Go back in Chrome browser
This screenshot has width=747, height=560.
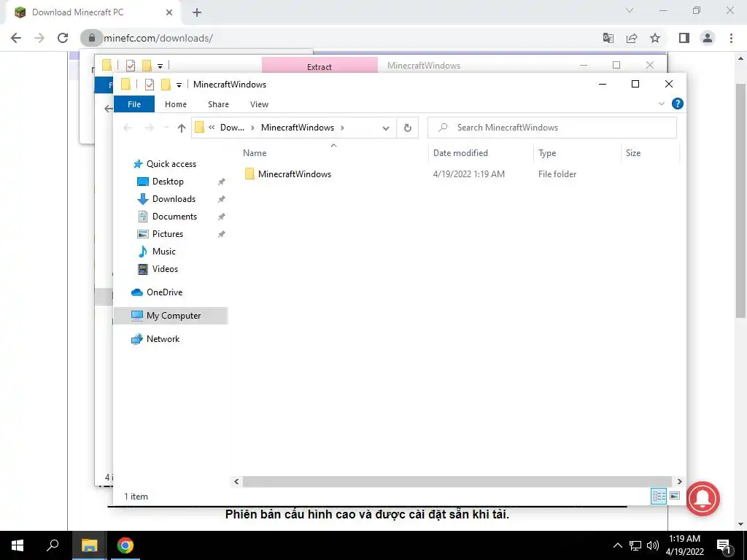pos(16,38)
